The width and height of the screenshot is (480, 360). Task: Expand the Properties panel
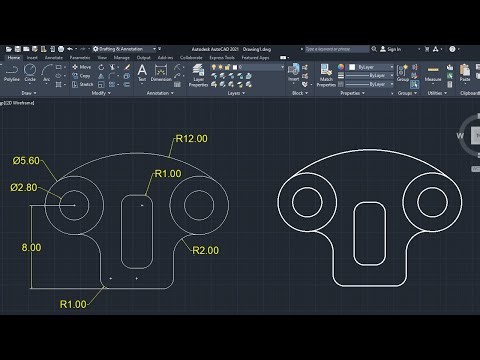pos(353,93)
